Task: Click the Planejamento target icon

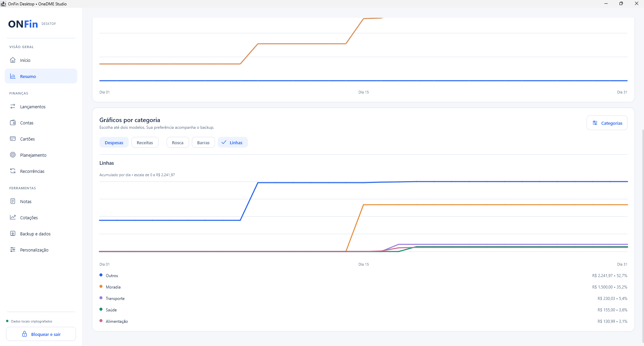Action: coord(13,155)
